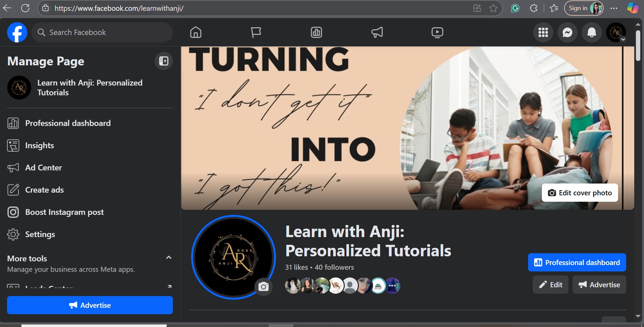Reload the page with refresh icon

click(25, 8)
